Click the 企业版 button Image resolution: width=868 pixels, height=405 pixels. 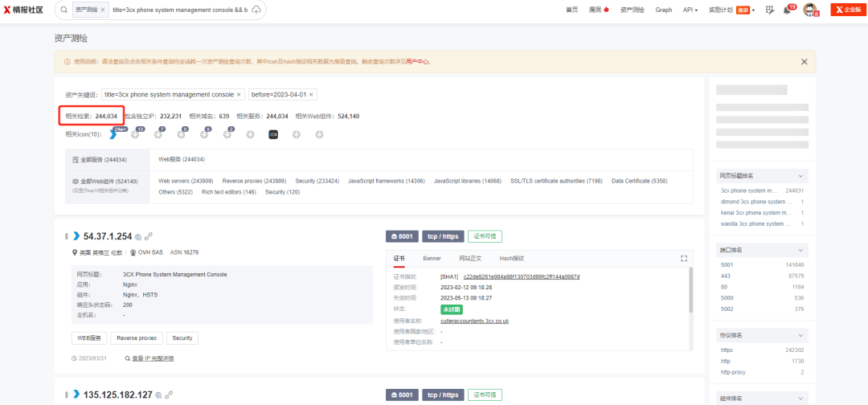point(847,10)
